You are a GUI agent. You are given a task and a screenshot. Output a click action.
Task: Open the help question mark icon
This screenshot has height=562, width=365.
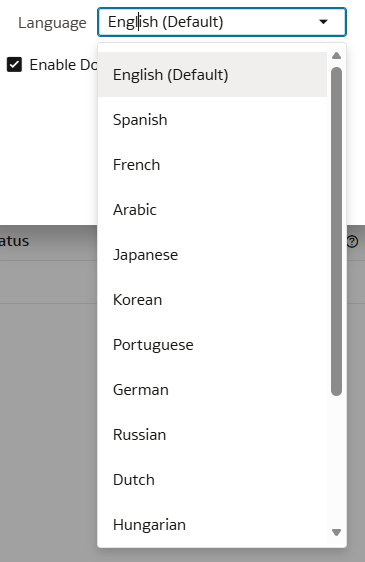point(352,242)
